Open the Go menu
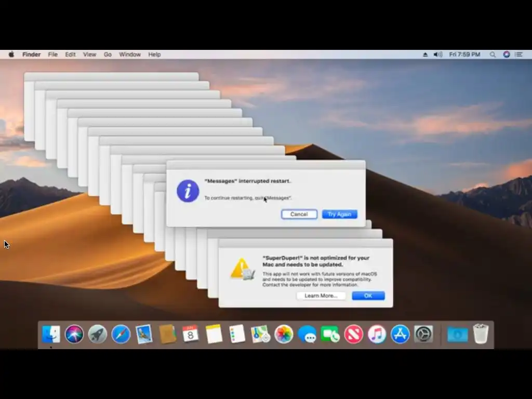Image resolution: width=532 pixels, height=399 pixels. (108, 54)
